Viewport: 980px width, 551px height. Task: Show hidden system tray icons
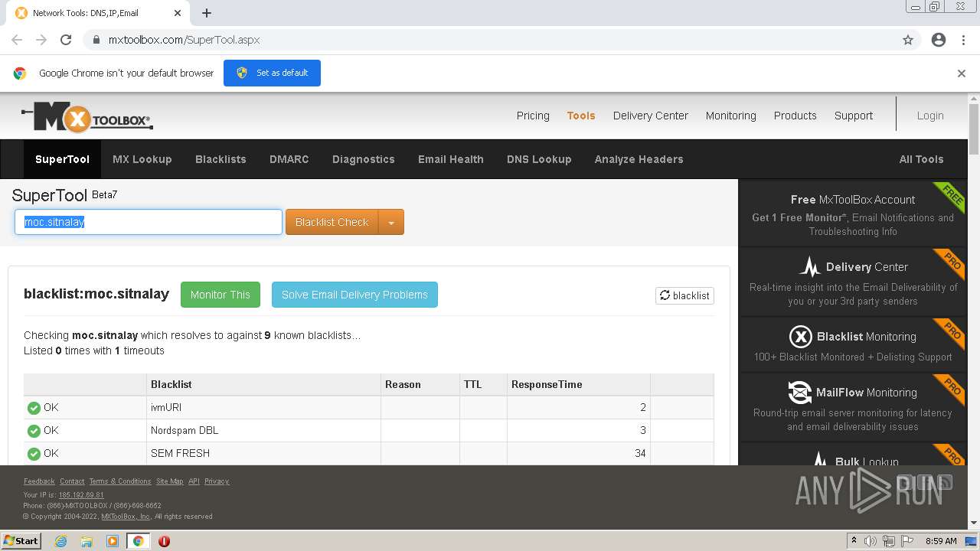853,541
